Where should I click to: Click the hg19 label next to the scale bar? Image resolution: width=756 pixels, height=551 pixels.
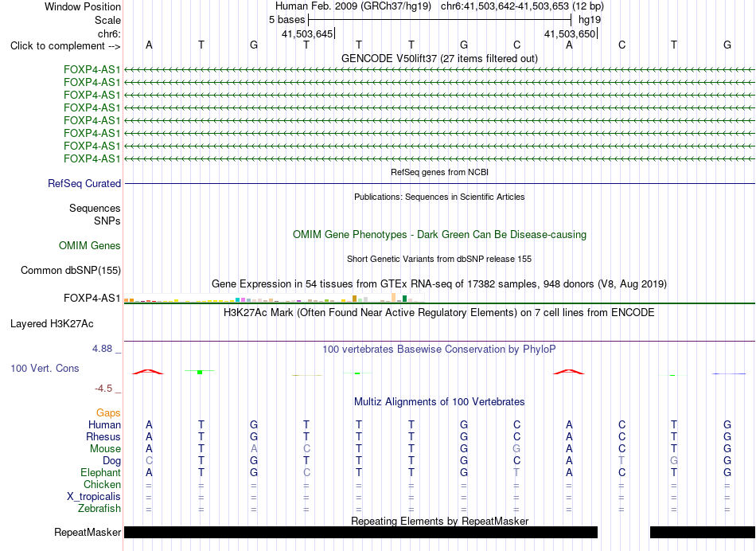coord(590,20)
